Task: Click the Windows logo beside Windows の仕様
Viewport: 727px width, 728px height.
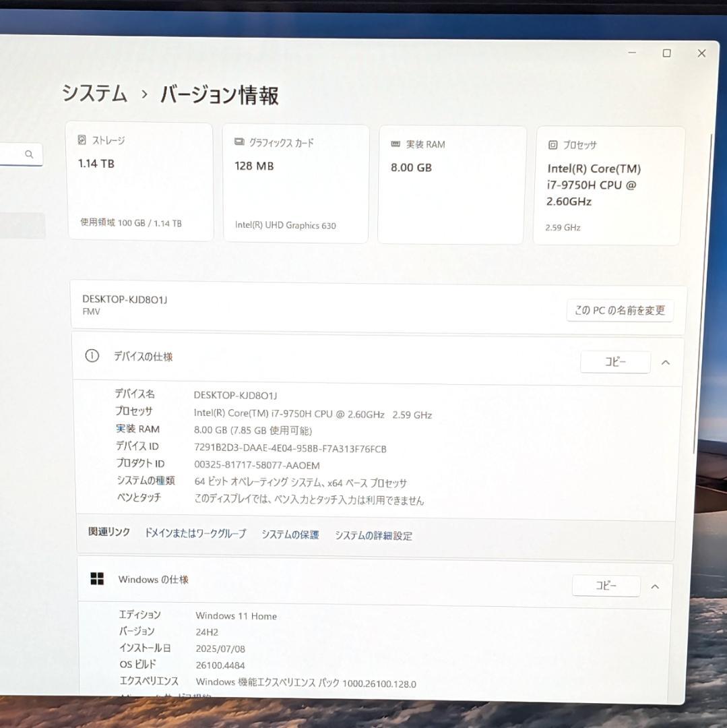Action: point(96,578)
